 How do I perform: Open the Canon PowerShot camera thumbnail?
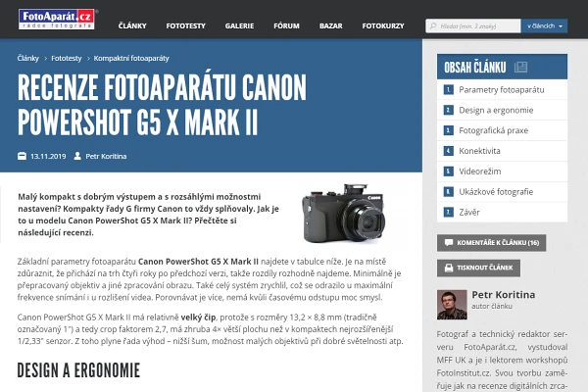(x=344, y=213)
